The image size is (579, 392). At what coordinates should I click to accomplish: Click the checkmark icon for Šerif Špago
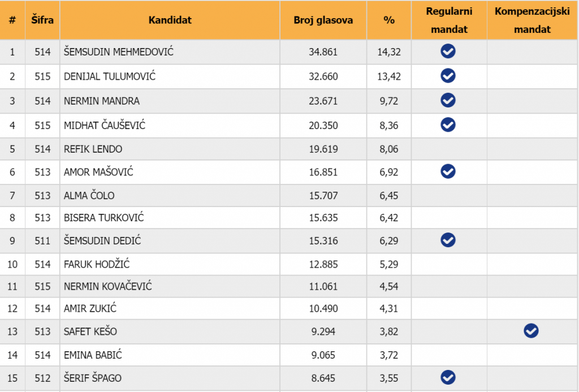click(x=448, y=377)
